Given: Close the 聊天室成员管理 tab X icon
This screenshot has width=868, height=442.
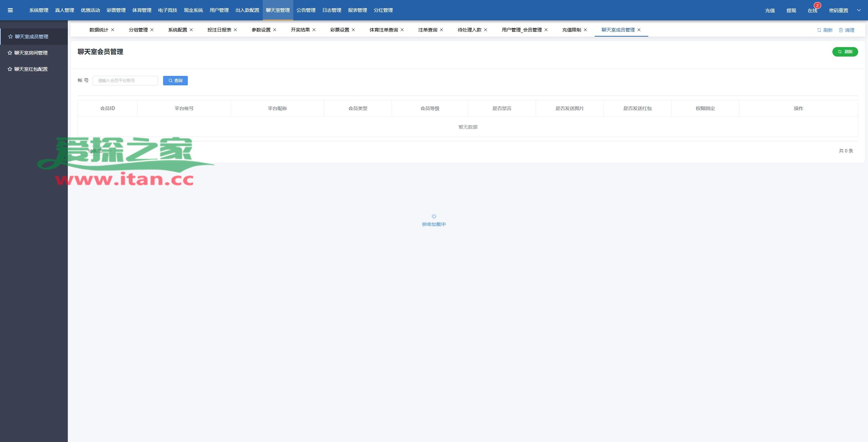Looking at the screenshot, I should pyautogui.click(x=639, y=30).
